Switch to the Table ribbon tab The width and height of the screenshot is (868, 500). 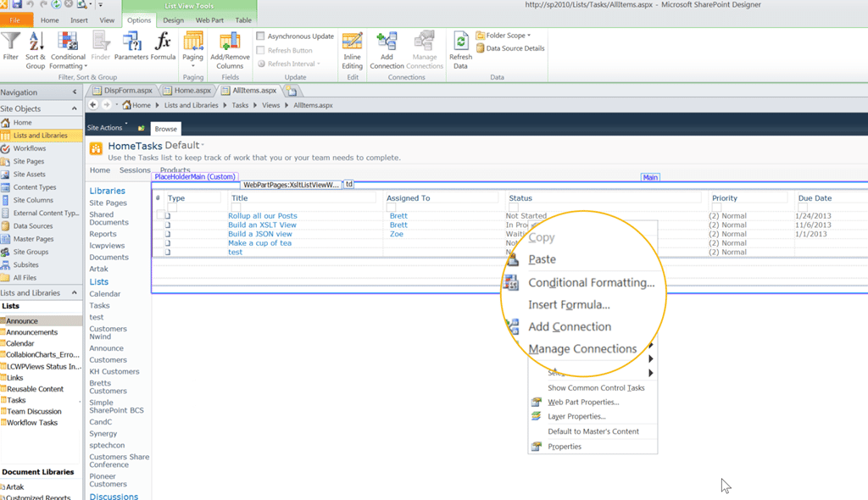tap(243, 20)
